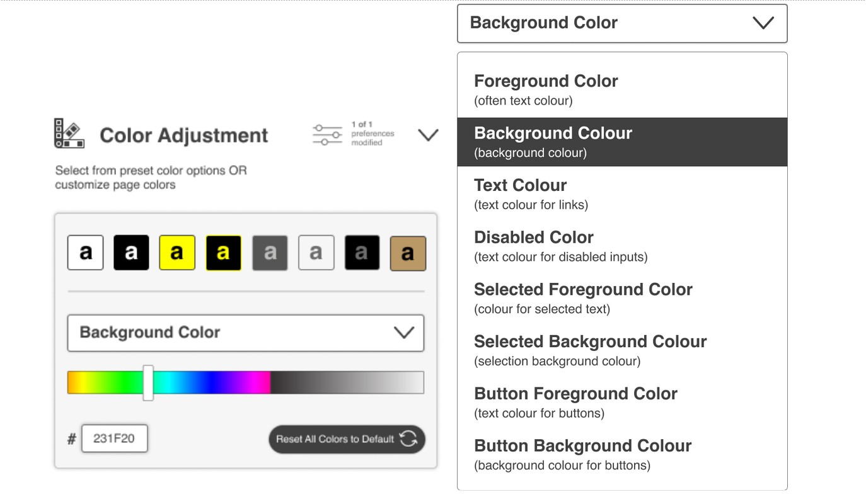The height and width of the screenshot is (504, 866).
Task: Select the Foreground Color option
Action: point(621,88)
